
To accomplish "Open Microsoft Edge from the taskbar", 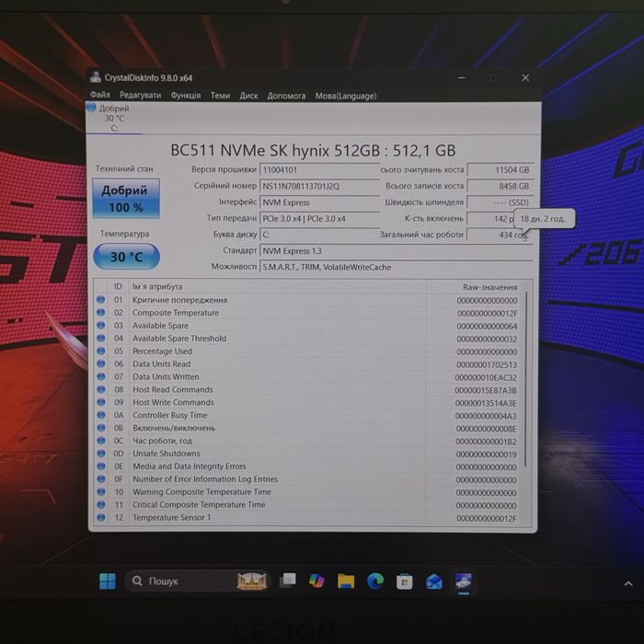I will [375, 581].
